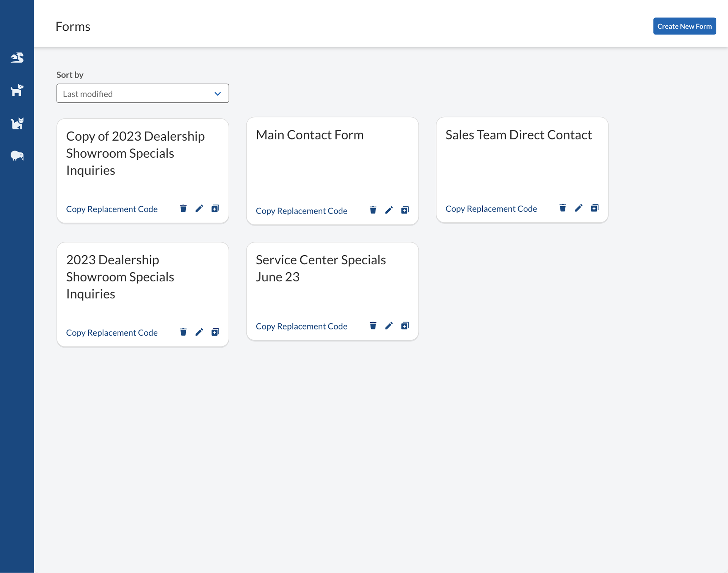This screenshot has width=728, height=573.
Task: Edit the Service Center Specials June 23 form
Action: (x=389, y=326)
